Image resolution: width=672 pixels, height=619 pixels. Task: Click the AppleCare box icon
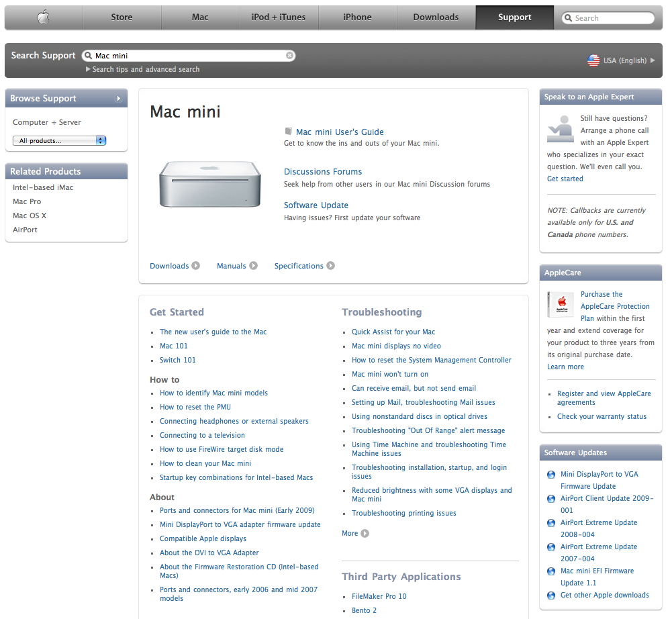[x=561, y=304]
